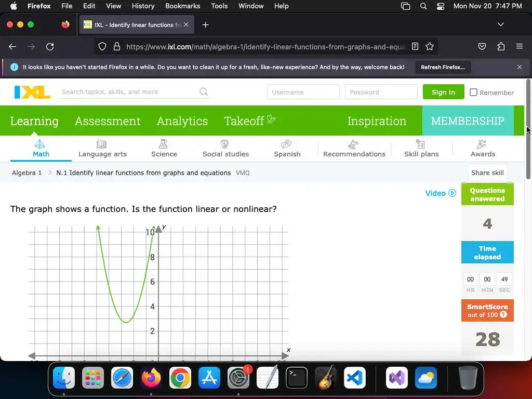
Task: Open the Takeoff tab
Action: 250,121
